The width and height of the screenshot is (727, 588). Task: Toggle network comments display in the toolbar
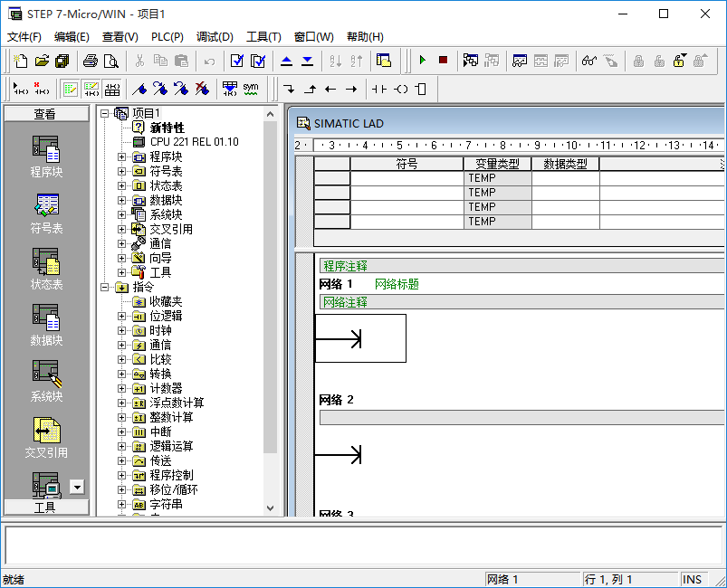coord(91,89)
